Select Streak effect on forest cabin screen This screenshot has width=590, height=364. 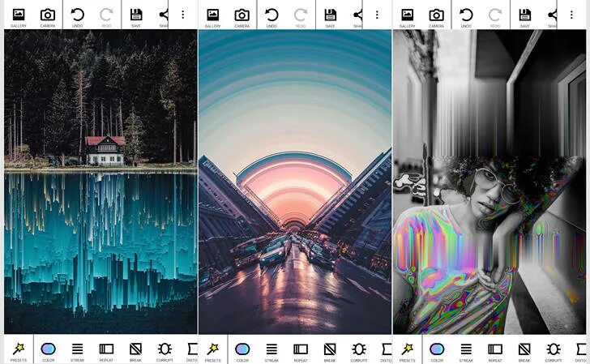click(x=78, y=352)
